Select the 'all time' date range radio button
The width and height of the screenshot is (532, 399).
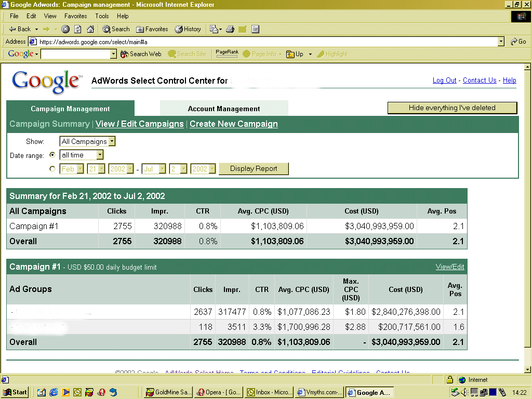point(52,155)
